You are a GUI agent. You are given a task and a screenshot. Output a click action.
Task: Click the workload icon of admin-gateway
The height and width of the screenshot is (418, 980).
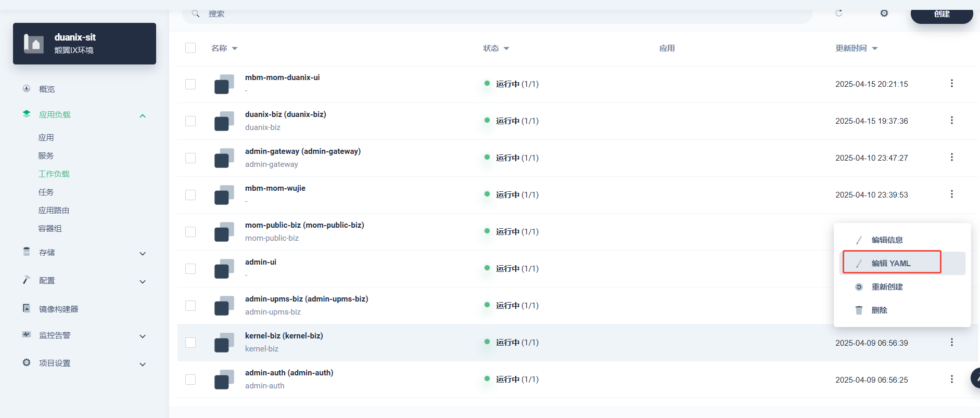click(x=224, y=158)
